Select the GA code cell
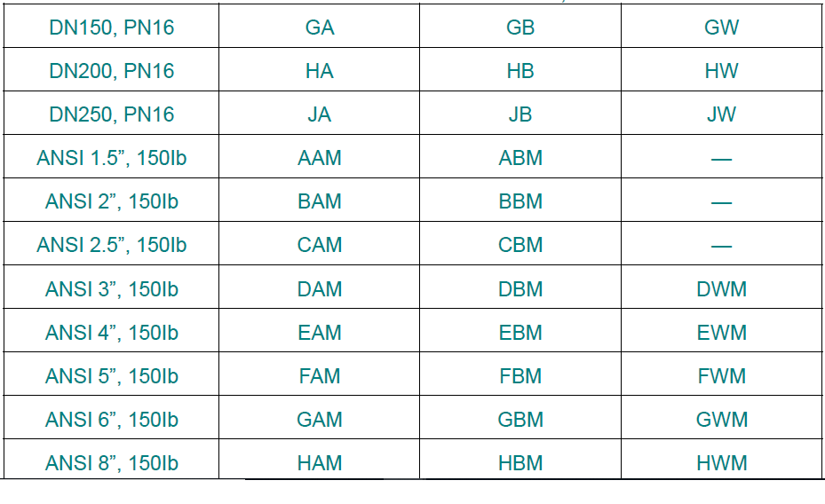Screen dimensions: 825x504 320,28
